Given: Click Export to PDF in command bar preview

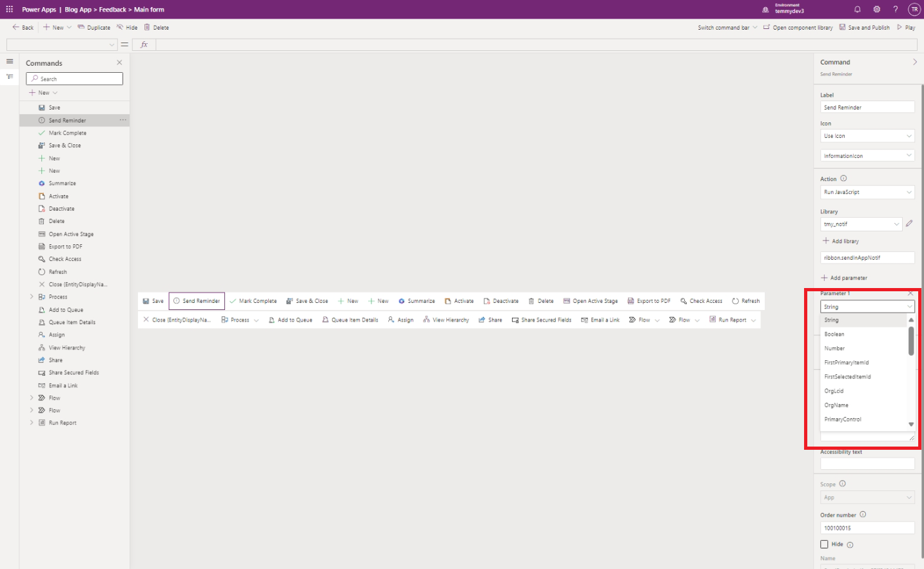Looking at the screenshot, I should [649, 301].
